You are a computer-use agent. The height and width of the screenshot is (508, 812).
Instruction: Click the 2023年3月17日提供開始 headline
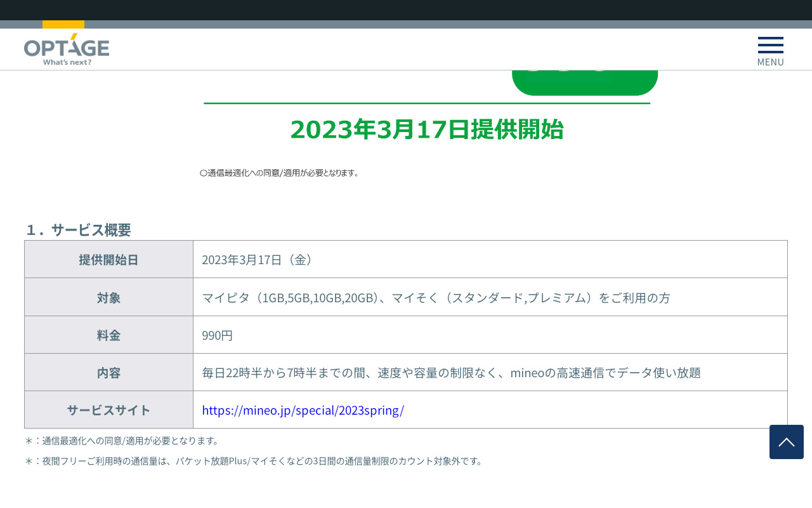[x=426, y=129]
